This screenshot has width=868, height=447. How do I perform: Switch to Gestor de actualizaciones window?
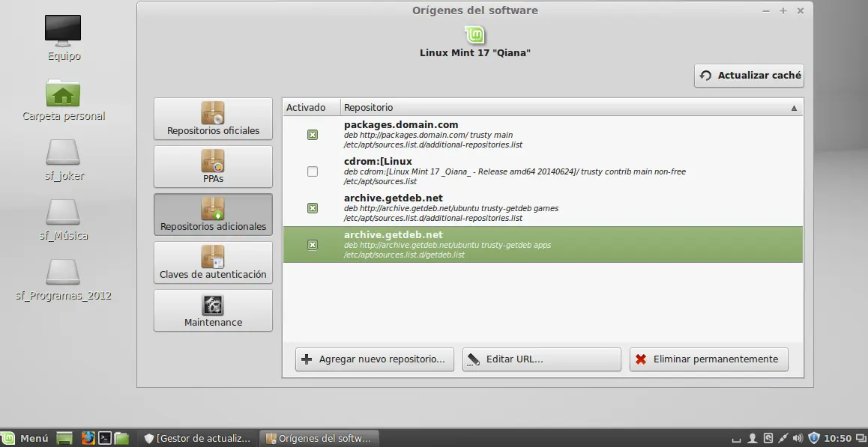click(x=198, y=438)
